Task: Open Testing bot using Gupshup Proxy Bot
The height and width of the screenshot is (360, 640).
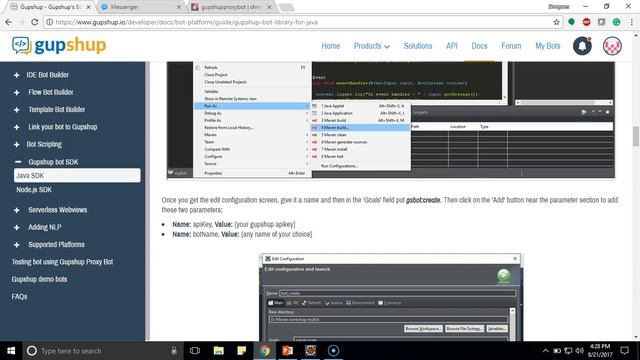Action: [x=62, y=262]
